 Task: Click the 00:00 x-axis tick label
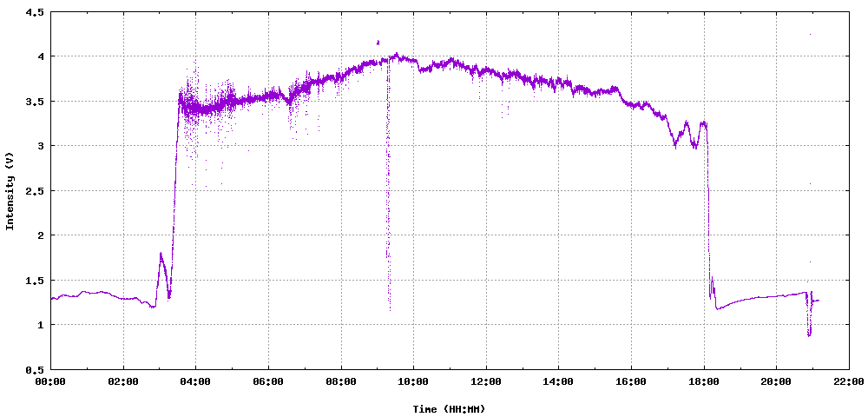[51, 381]
